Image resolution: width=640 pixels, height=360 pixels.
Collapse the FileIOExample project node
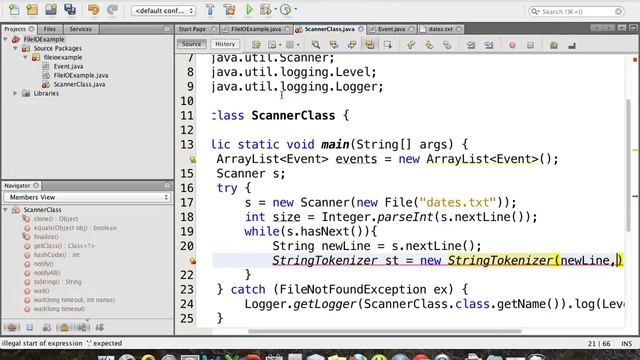pos(6,39)
